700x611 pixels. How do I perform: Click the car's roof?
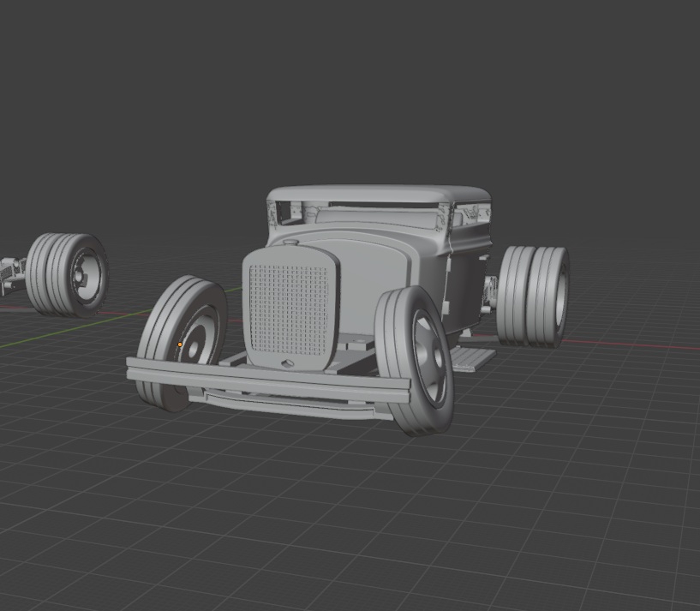point(380,194)
